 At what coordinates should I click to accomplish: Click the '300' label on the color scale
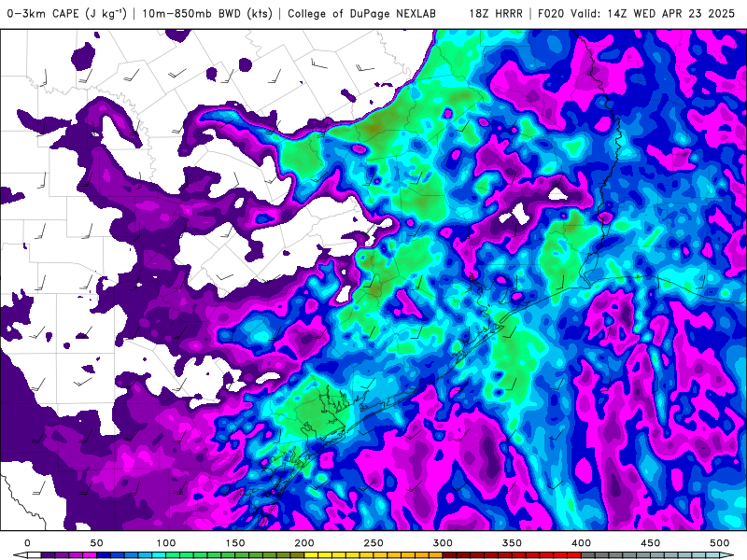[443, 543]
